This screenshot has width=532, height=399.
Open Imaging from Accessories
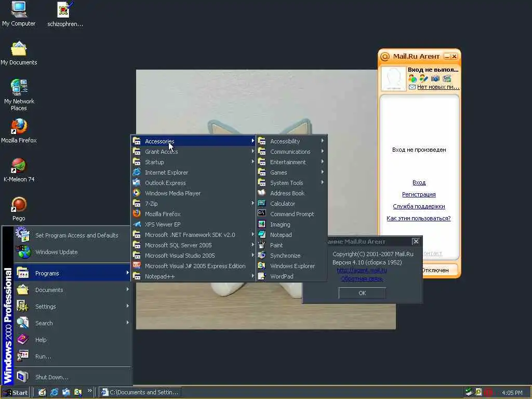(x=291, y=224)
